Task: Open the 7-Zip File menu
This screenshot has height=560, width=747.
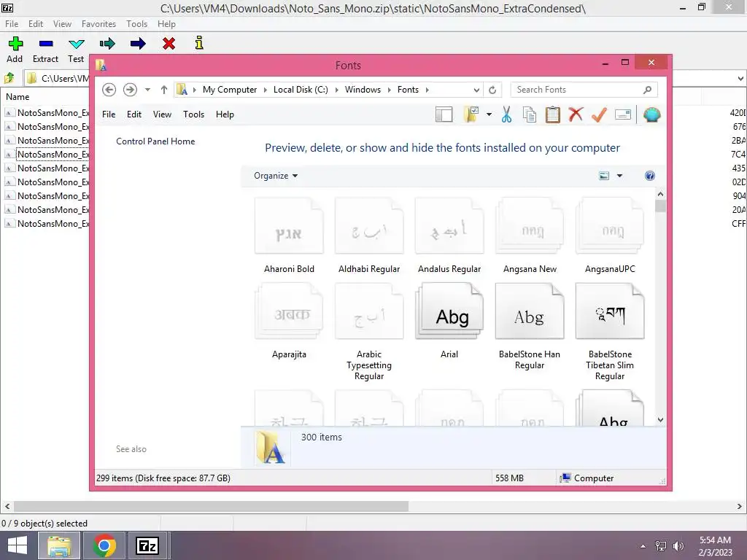Action: [x=12, y=24]
